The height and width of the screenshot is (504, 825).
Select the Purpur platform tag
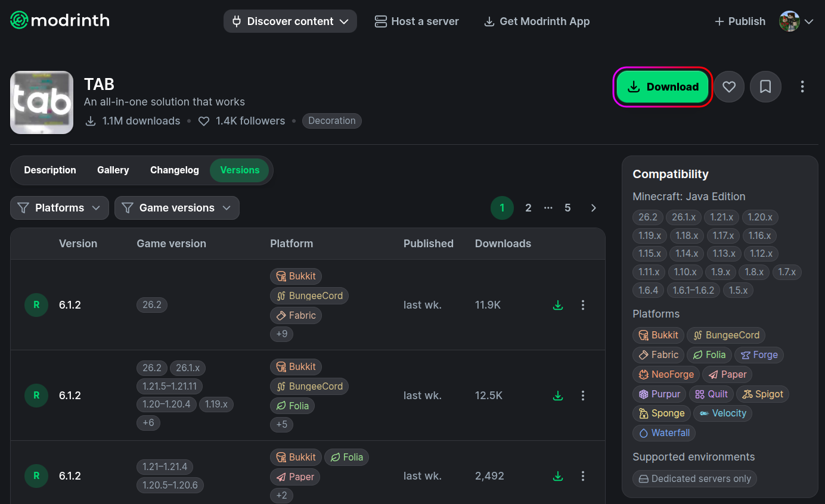pos(659,394)
